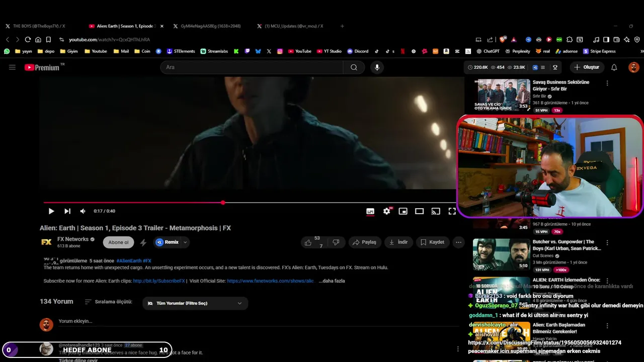Toggle subtitles on the player

pos(370,211)
